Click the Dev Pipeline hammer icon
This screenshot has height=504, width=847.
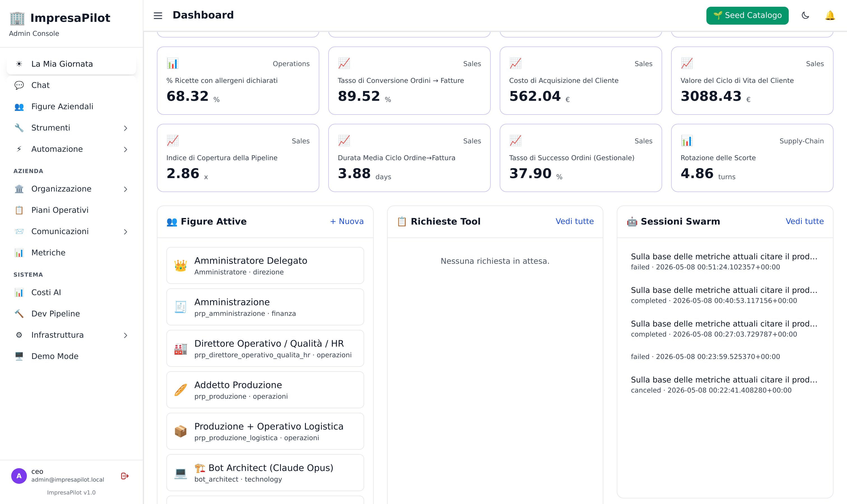[19, 314]
